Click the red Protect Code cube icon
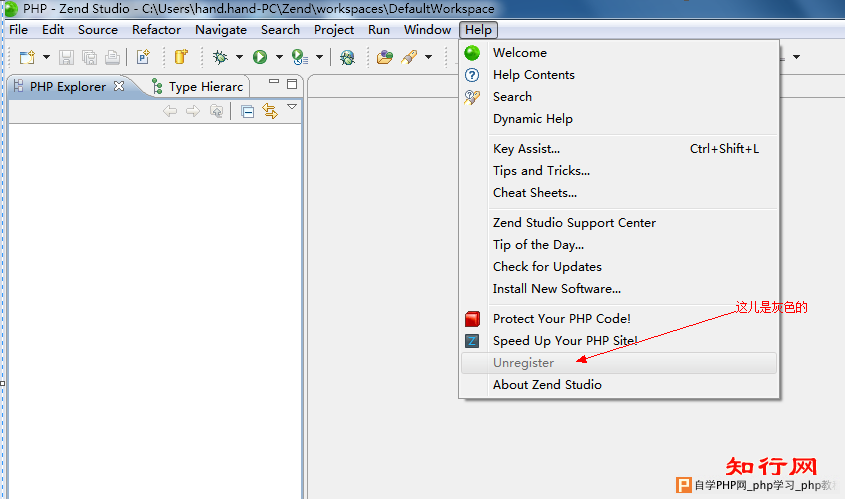Viewport: 845px width, 499px height. (472, 319)
